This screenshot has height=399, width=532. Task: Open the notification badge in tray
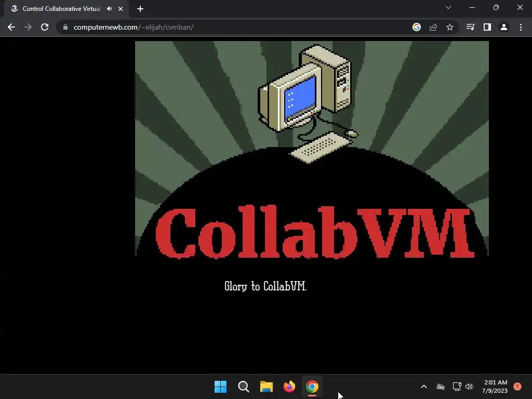[x=517, y=387]
